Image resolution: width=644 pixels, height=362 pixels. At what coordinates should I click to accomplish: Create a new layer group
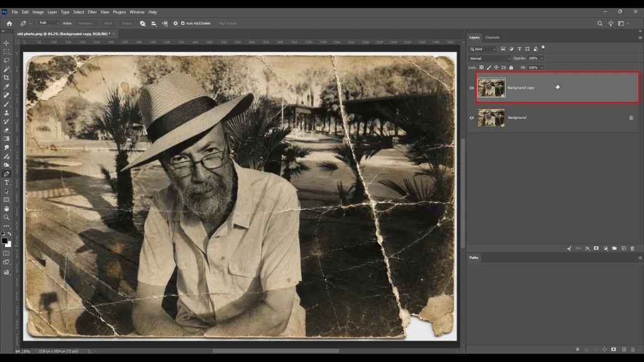tap(614, 248)
